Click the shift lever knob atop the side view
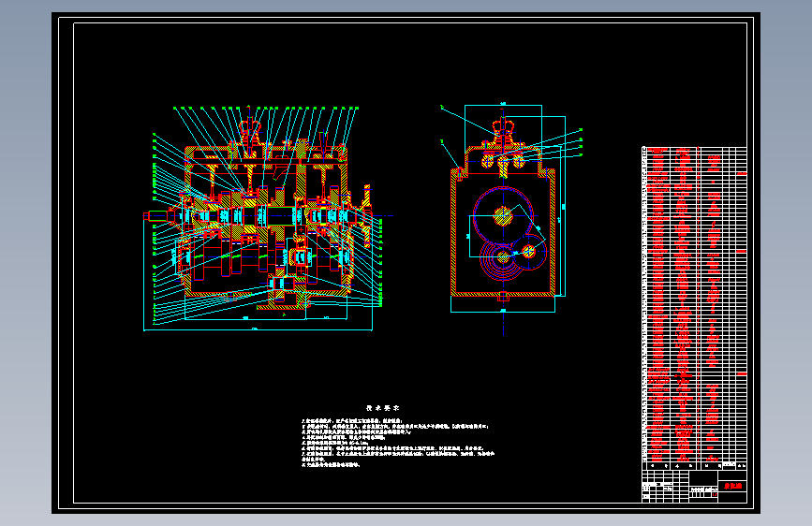The height and width of the screenshot is (526, 812). pyautogui.click(x=503, y=125)
